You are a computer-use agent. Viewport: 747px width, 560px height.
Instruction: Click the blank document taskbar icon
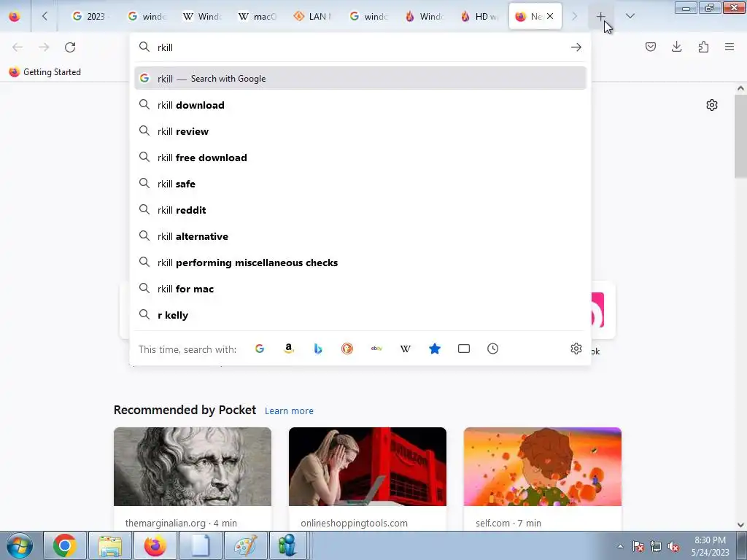click(201, 545)
